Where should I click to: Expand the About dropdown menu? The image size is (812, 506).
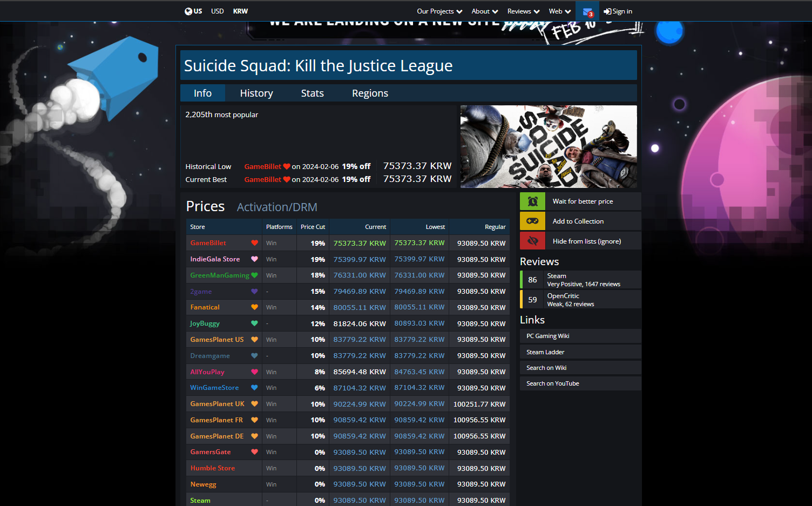[485, 11]
